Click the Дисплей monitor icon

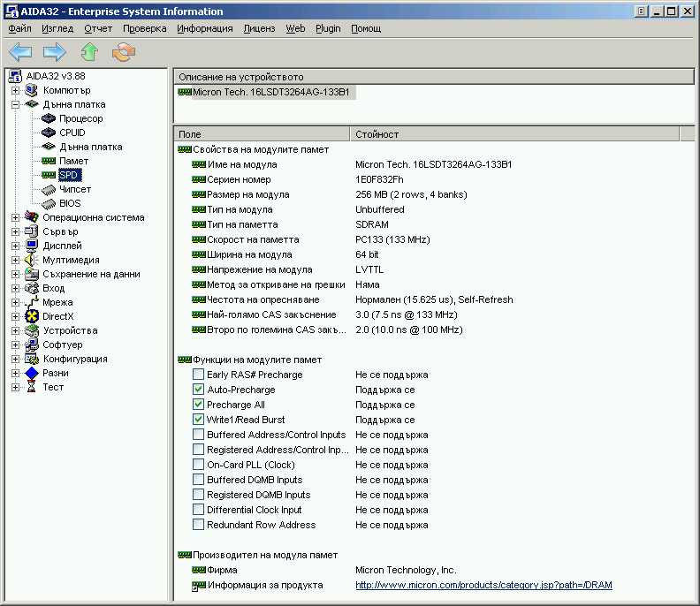[31, 246]
